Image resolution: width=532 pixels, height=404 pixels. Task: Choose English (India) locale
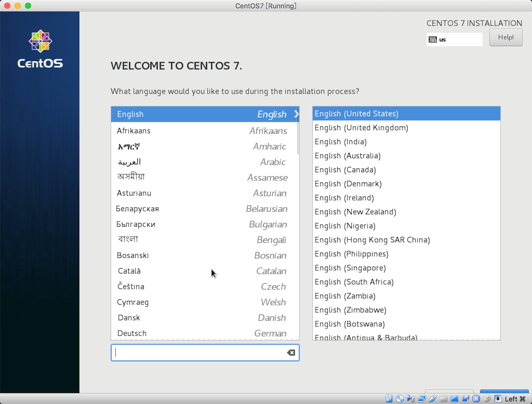point(406,142)
